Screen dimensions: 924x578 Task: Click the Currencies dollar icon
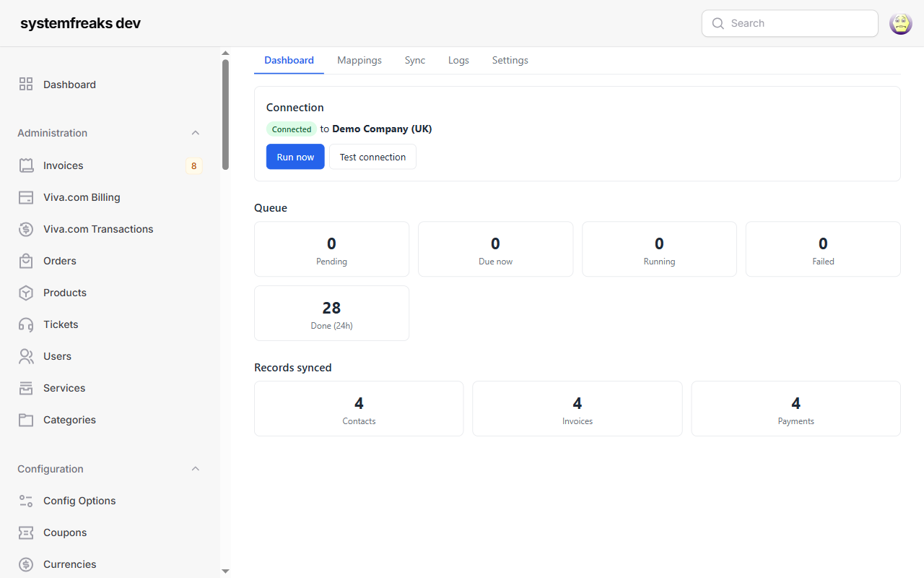[x=26, y=564]
